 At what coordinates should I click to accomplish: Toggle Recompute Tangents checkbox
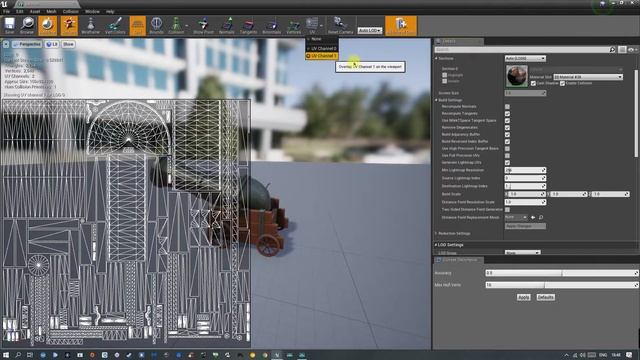point(507,113)
